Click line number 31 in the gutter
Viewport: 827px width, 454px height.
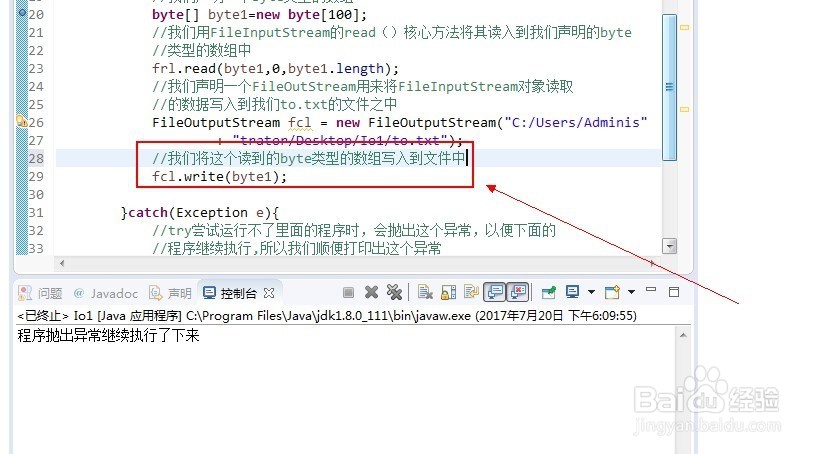36,212
